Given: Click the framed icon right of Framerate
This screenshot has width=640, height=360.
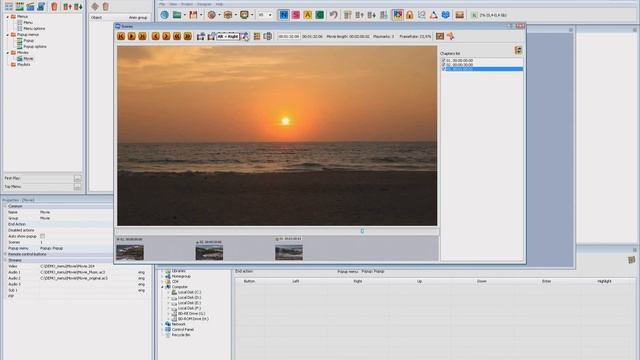Looking at the screenshot, I should (440, 36).
